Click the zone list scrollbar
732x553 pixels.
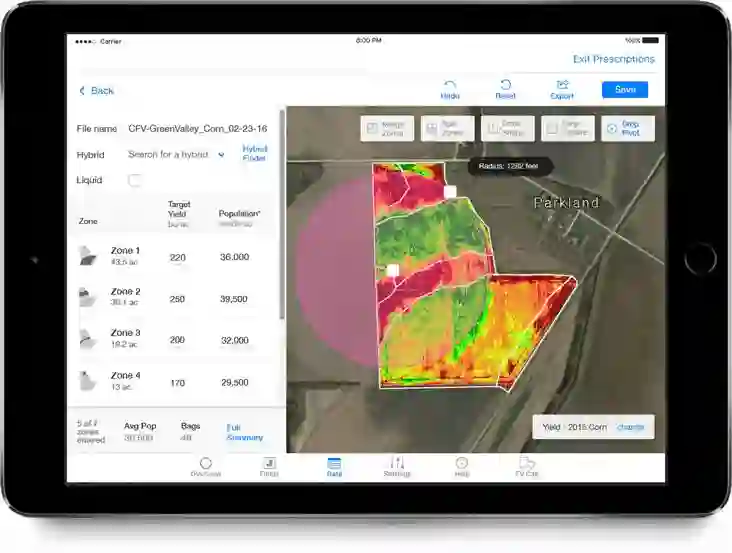[282, 215]
